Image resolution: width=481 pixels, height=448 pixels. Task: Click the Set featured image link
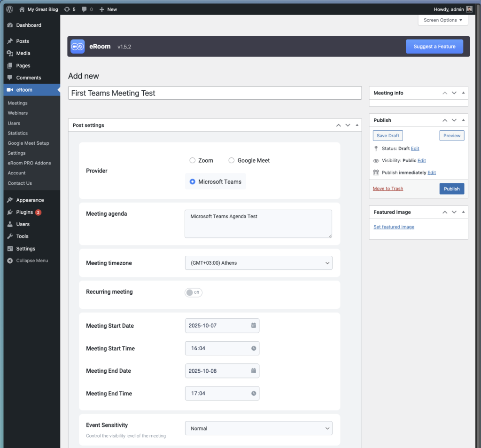point(394,227)
